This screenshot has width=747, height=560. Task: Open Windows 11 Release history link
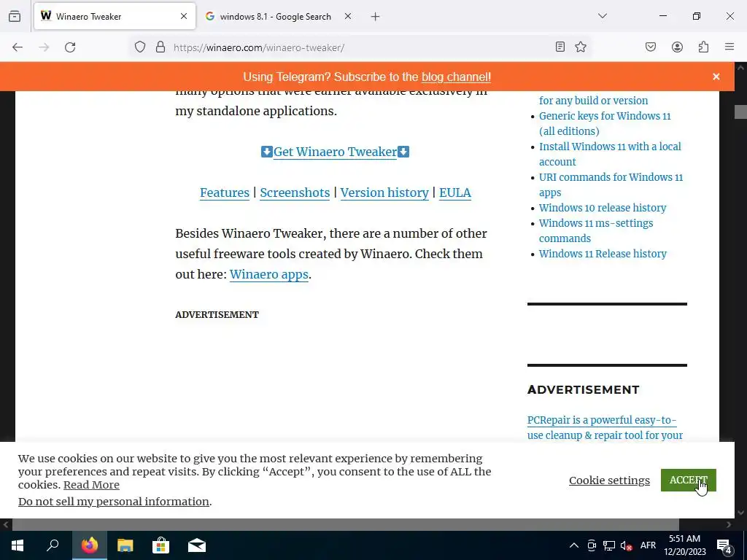[603, 254]
